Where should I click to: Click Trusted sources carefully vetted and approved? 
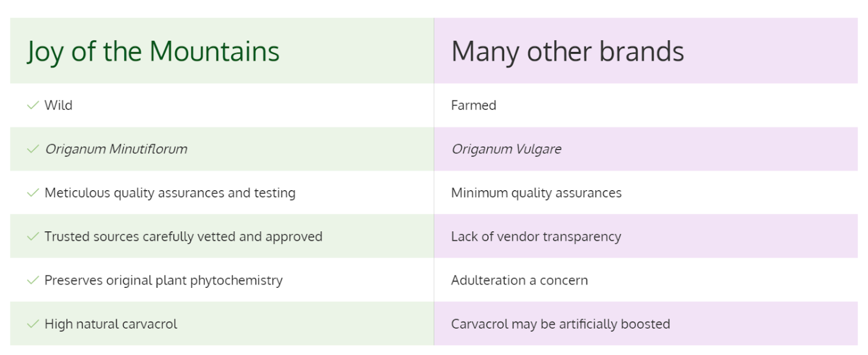(183, 236)
